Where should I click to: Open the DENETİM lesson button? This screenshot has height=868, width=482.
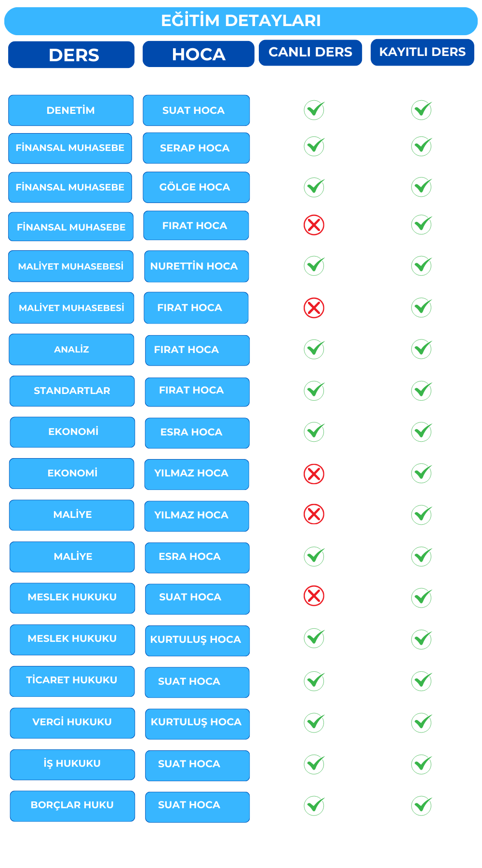[x=71, y=110]
